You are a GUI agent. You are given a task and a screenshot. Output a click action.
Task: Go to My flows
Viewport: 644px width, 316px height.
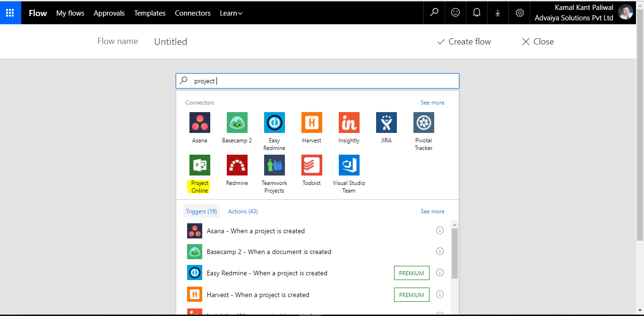tap(70, 13)
